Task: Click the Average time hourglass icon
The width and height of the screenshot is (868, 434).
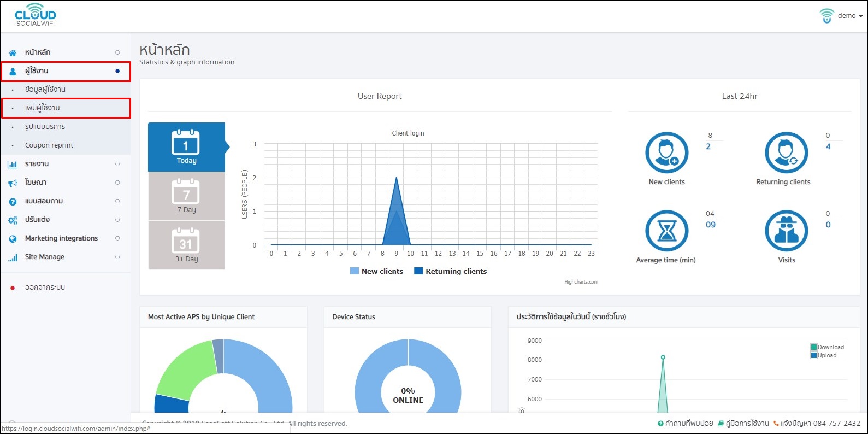Action: (666, 231)
